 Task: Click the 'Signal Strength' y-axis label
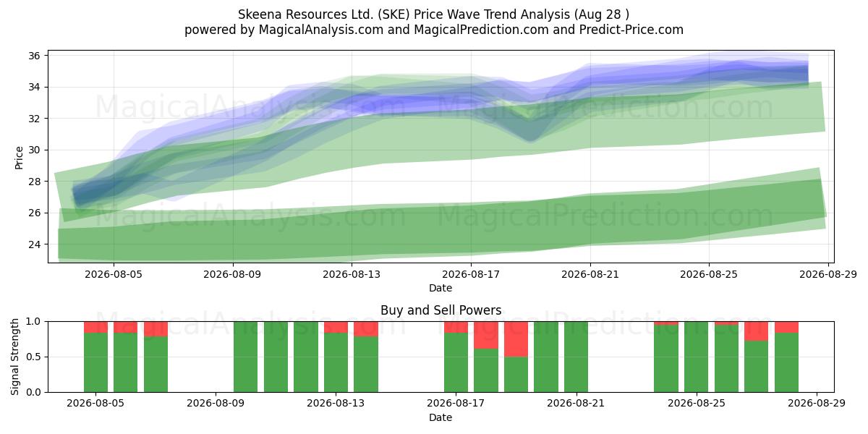[16, 357]
